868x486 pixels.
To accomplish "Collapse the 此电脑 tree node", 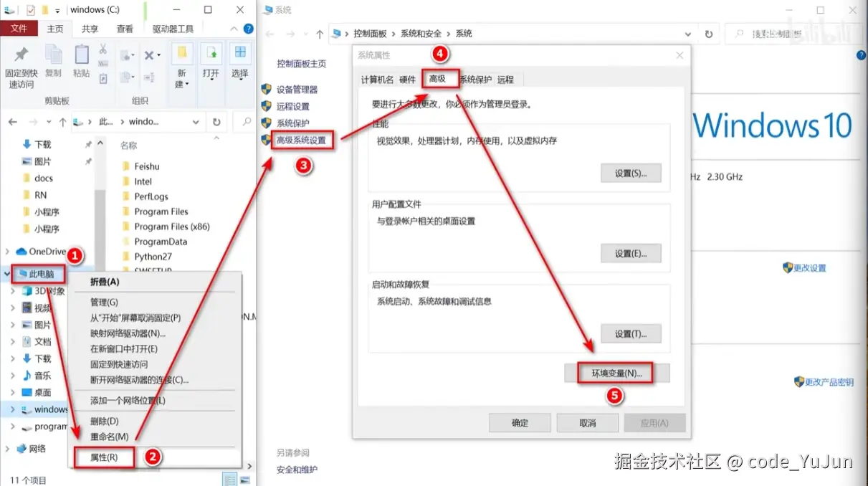I will (x=8, y=274).
